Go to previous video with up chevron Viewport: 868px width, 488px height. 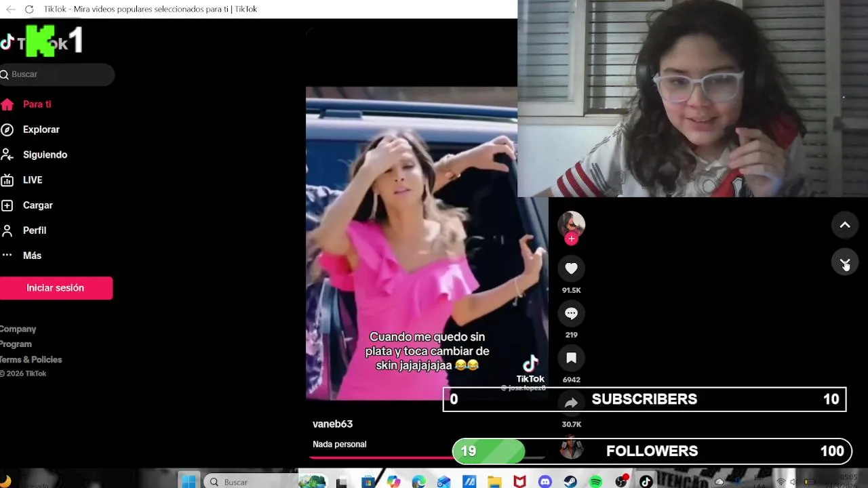(845, 225)
